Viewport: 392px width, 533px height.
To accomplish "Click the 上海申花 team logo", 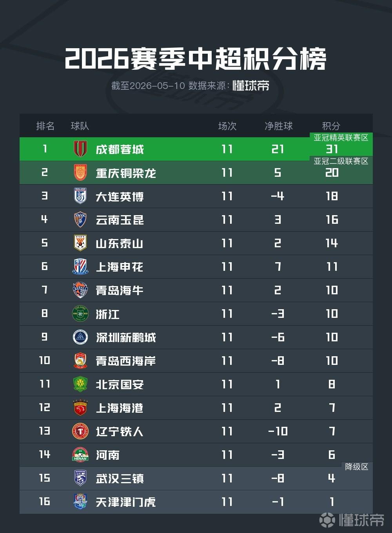I will coord(80,266).
